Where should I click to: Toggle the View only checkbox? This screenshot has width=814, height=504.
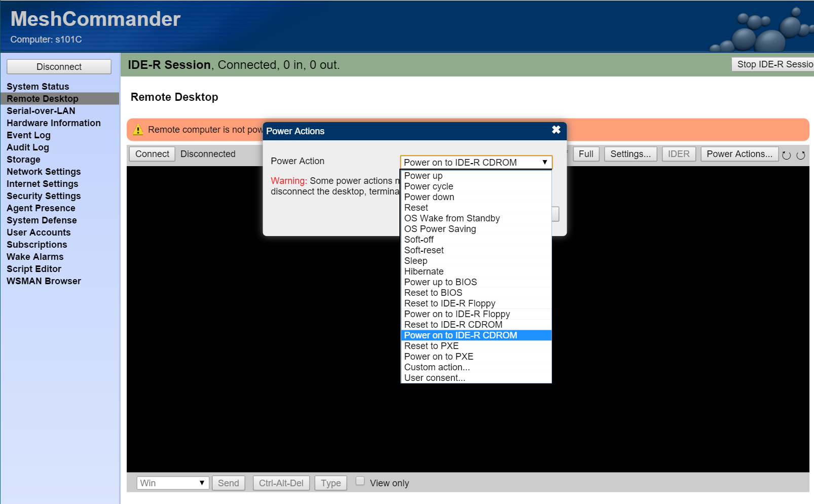pos(360,481)
